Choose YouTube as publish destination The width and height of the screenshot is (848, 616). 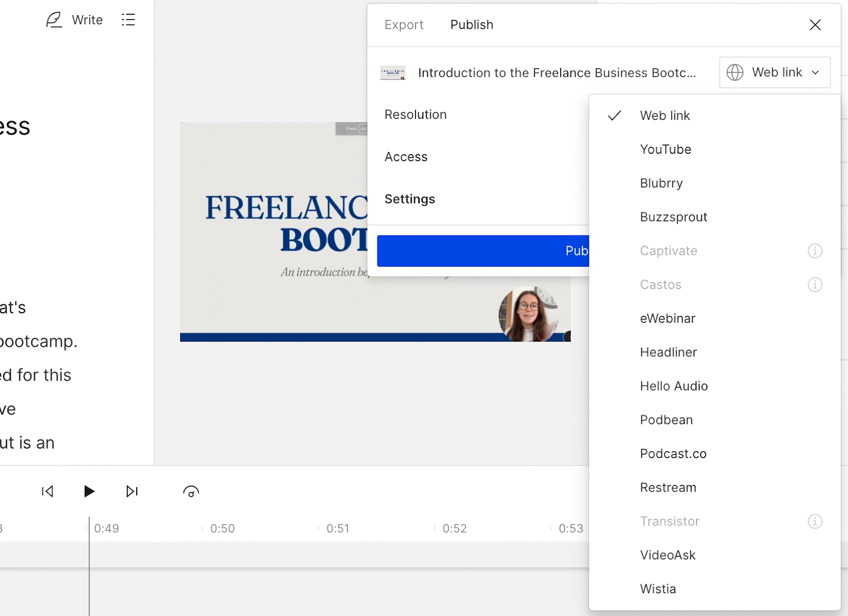(x=714, y=149)
